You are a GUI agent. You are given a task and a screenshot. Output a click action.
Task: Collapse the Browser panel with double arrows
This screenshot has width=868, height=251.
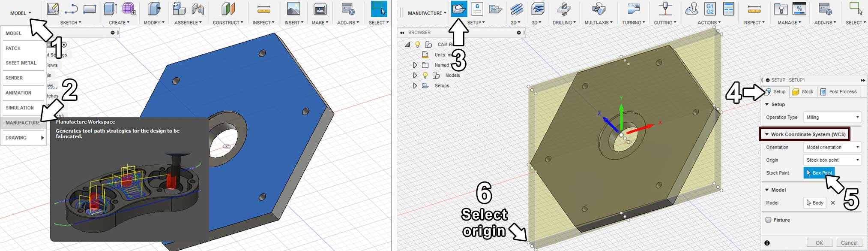402,33
